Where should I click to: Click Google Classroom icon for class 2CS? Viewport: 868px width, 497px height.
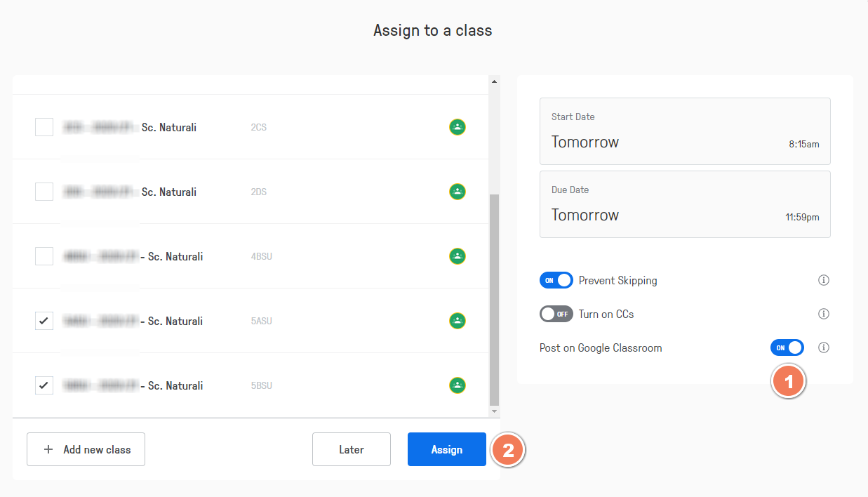tap(458, 127)
